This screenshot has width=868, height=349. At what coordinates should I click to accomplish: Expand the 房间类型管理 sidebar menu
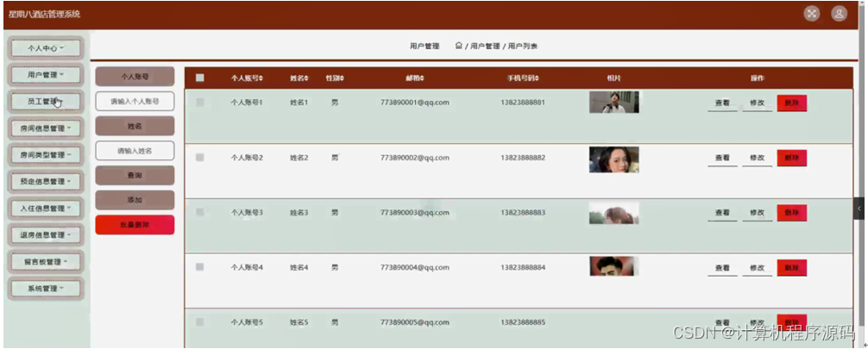[46, 155]
